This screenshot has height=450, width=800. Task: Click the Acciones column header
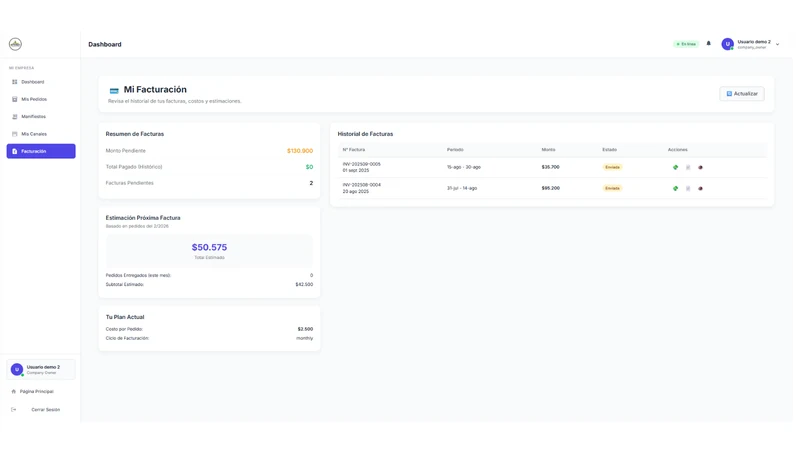click(678, 149)
